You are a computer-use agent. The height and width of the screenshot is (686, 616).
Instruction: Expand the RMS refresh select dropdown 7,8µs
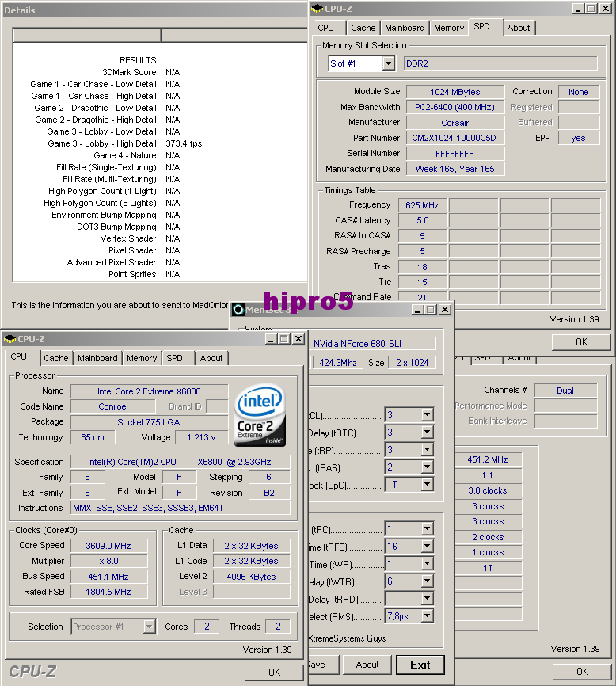pos(427,616)
